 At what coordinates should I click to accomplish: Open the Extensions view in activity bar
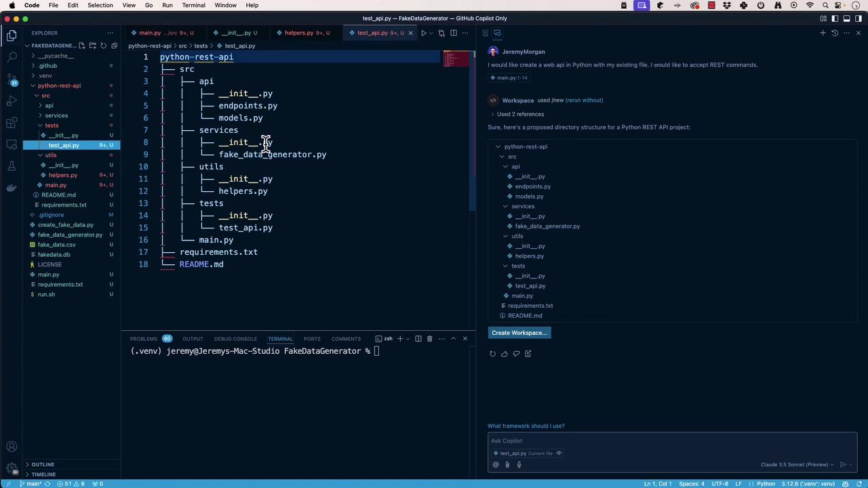click(12, 123)
